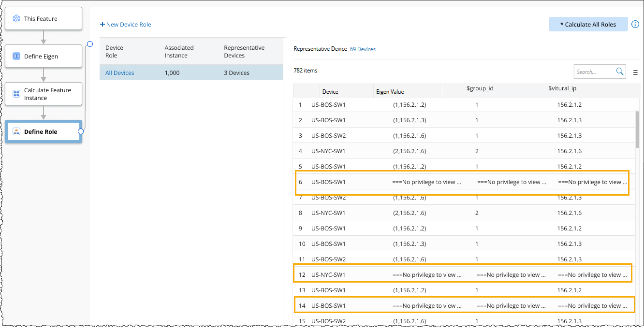644x329 pixels.
Task: Click the plus icon for New Device Role
Action: (102, 25)
